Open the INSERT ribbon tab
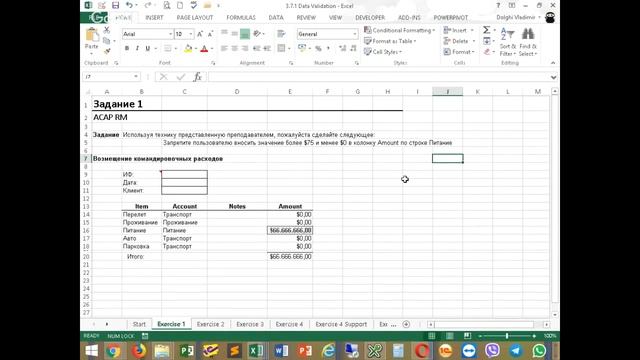This screenshot has width=640, height=360. (154, 18)
